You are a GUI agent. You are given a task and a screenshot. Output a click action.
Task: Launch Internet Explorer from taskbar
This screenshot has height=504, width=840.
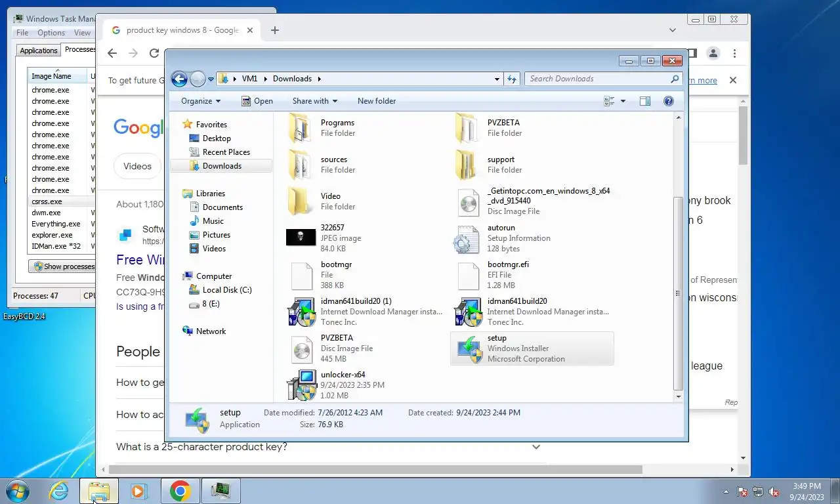[x=58, y=491]
